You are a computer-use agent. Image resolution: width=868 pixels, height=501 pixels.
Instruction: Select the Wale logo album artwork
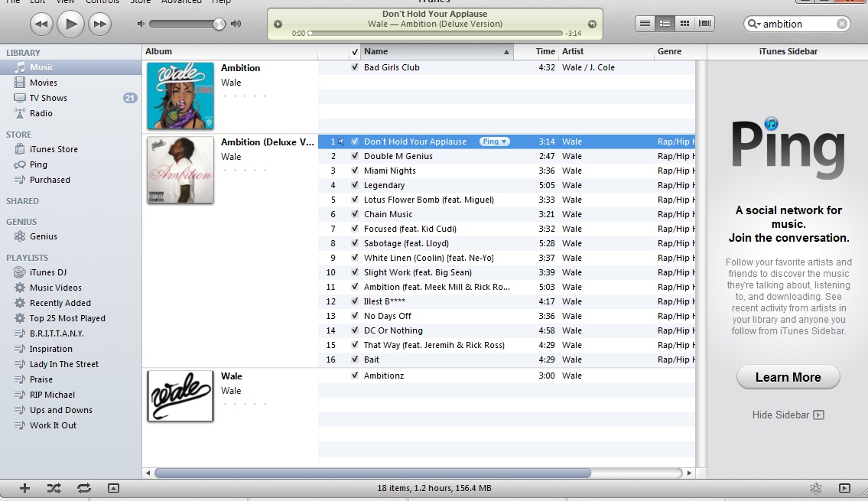pyautogui.click(x=180, y=395)
